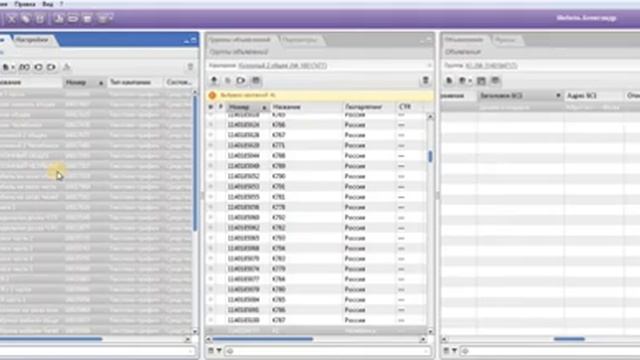Image resolution: width=640 pixels, height=360 pixels.
Task: Minimize the campaigns panel
Action: tap(187, 40)
